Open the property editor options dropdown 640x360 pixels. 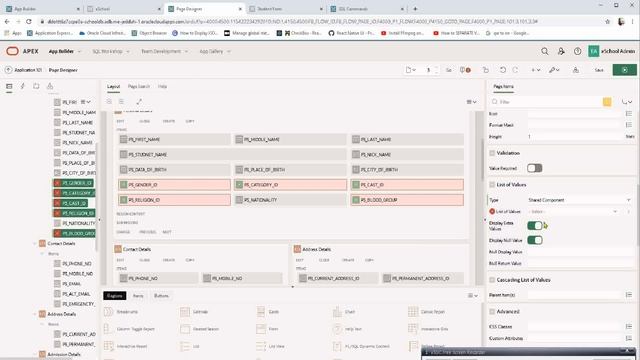click(627, 102)
